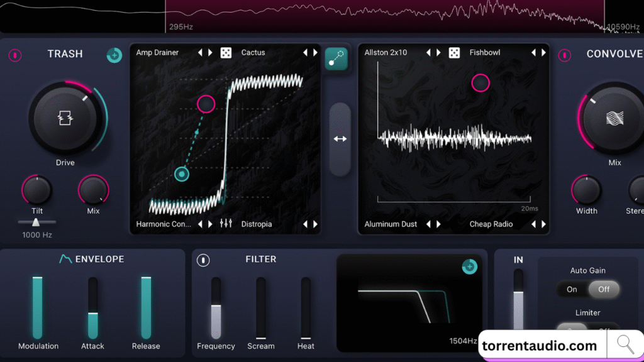Image resolution: width=644 pixels, height=362 pixels.
Task: Bypass the TRASH module with its power icon
Action: pyautogui.click(x=14, y=55)
